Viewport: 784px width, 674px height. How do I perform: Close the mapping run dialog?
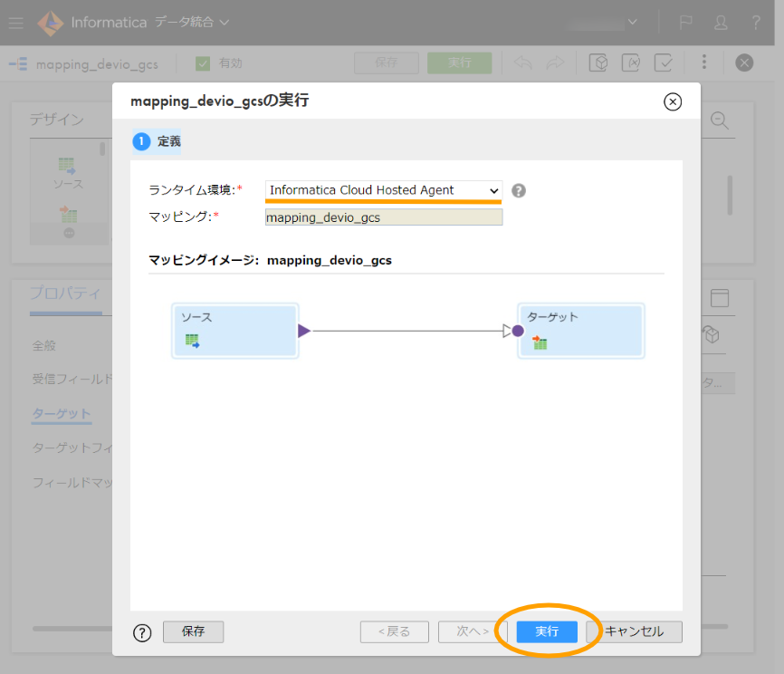(x=673, y=101)
